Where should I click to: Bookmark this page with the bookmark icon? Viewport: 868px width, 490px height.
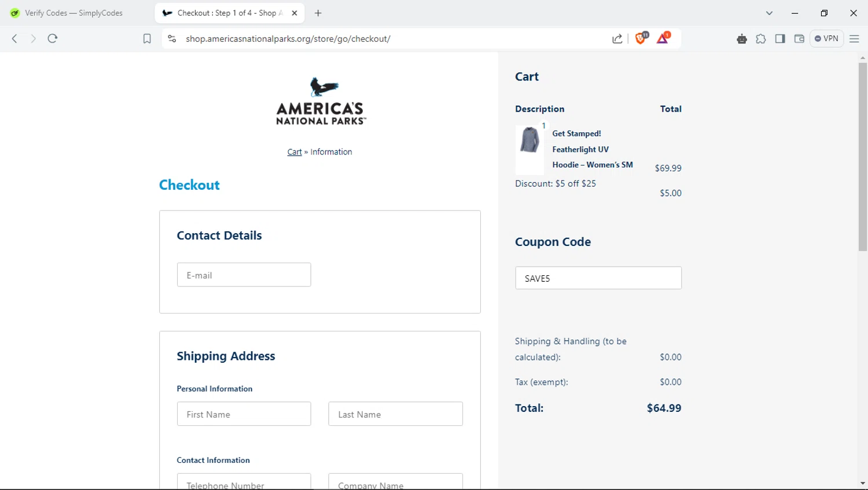click(147, 39)
